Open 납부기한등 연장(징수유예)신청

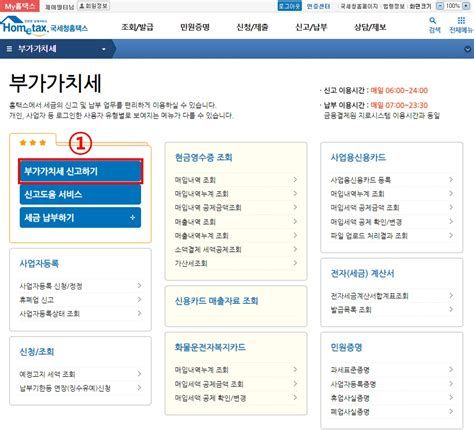(65, 388)
